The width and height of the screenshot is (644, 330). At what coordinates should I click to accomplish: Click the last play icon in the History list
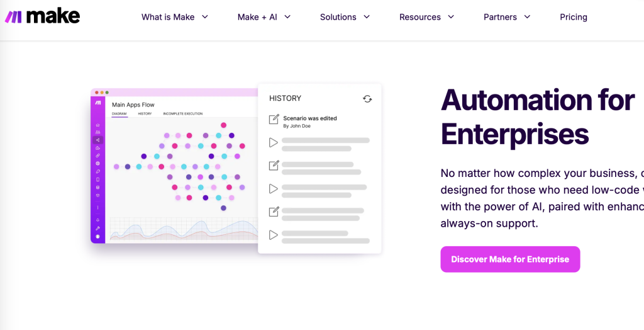pos(274,235)
